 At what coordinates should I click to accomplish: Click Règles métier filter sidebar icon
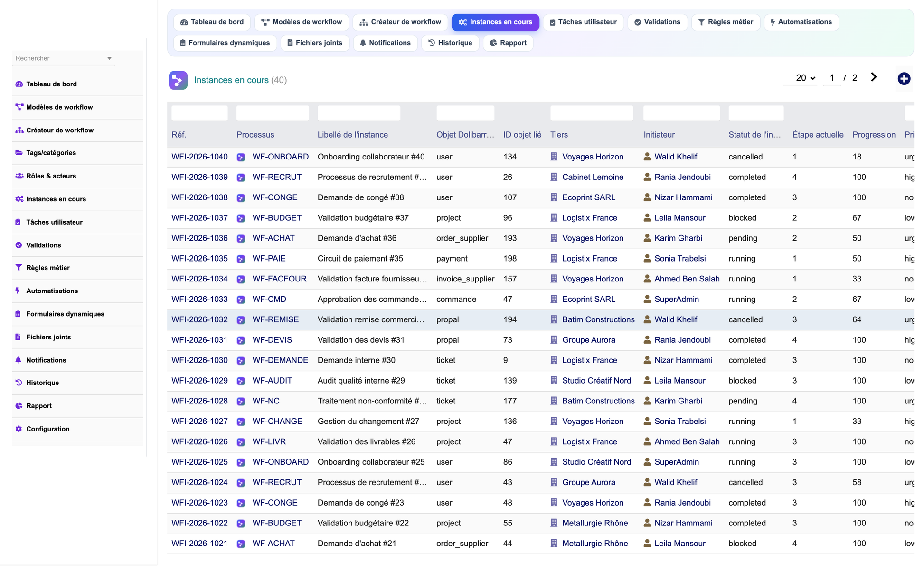(19, 268)
